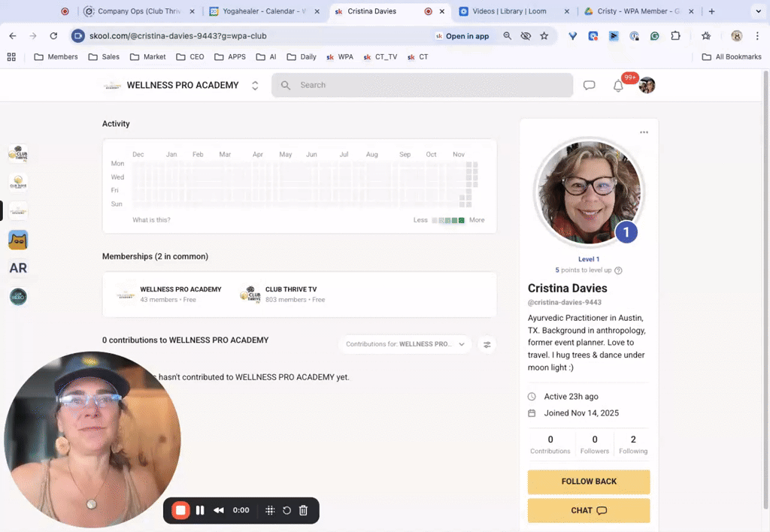Restart the Loom recording
The height and width of the screenshot is (532, 770).
pos(286,510)
